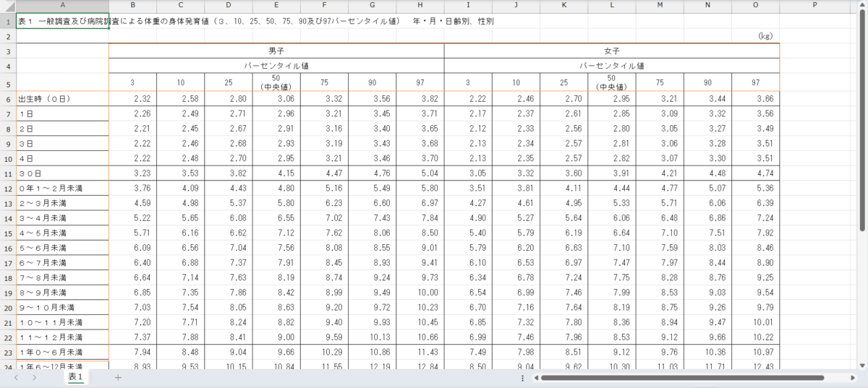Switch to the 表1 sheet tab

pyautogui.click(x=76, y=377)
